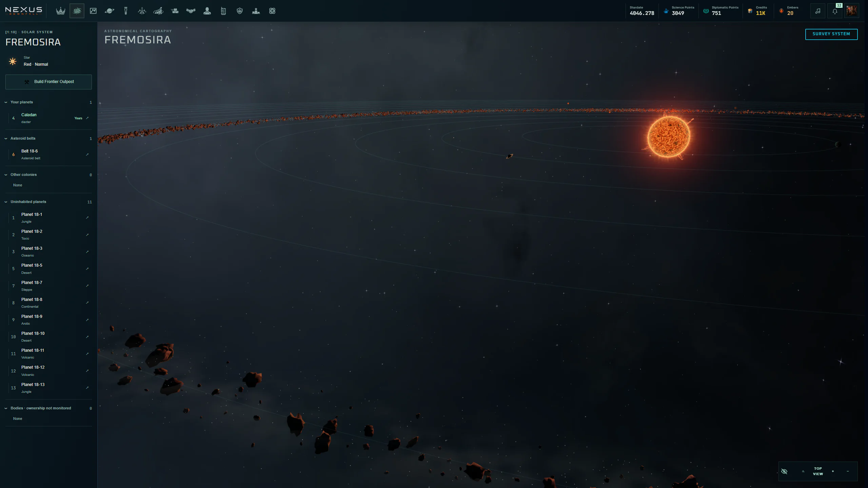The width and height of the screenshot is (868, 488).
Task: Select Planet 18-3 Oceanic row
Action: pyautogui.click(x=48, y=252)
